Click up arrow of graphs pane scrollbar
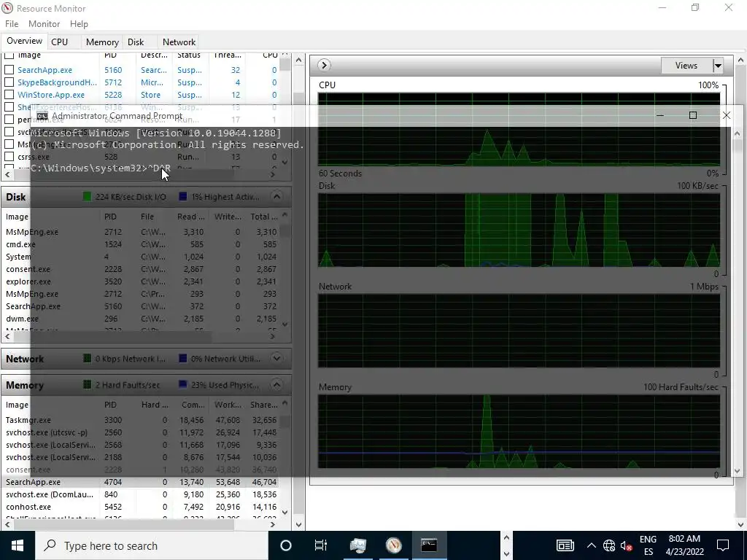747x560 pixels. [740, 61]
